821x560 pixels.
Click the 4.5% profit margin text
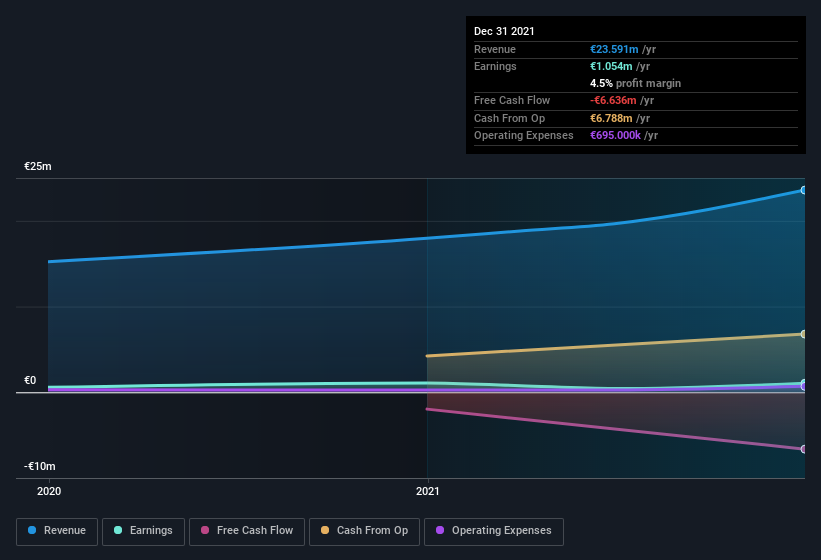[635, 83]
